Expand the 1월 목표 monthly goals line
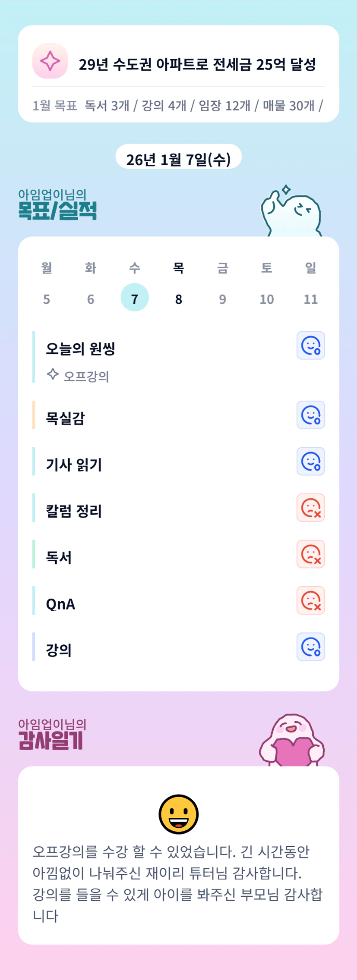The image size is (357, 980). (178, 106)
